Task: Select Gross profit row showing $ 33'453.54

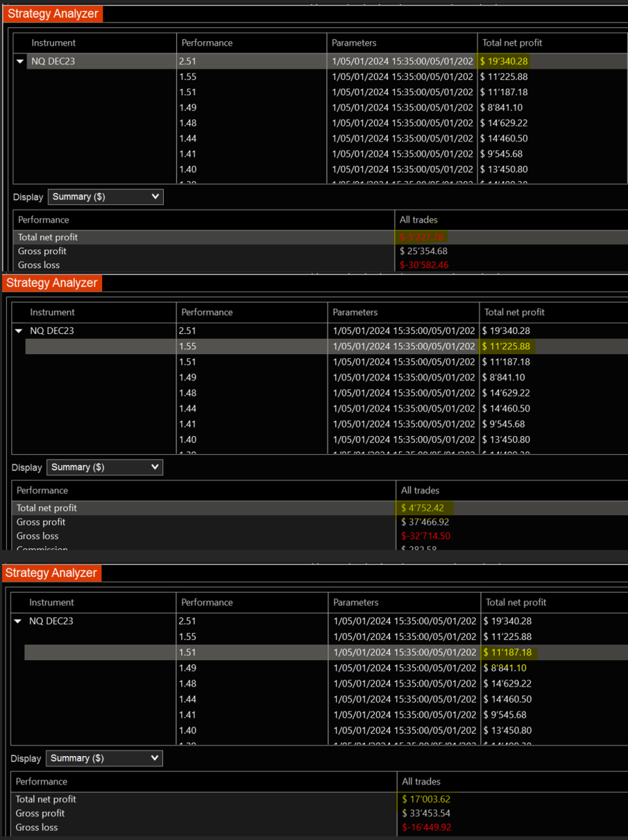Action: coord(320,813)
